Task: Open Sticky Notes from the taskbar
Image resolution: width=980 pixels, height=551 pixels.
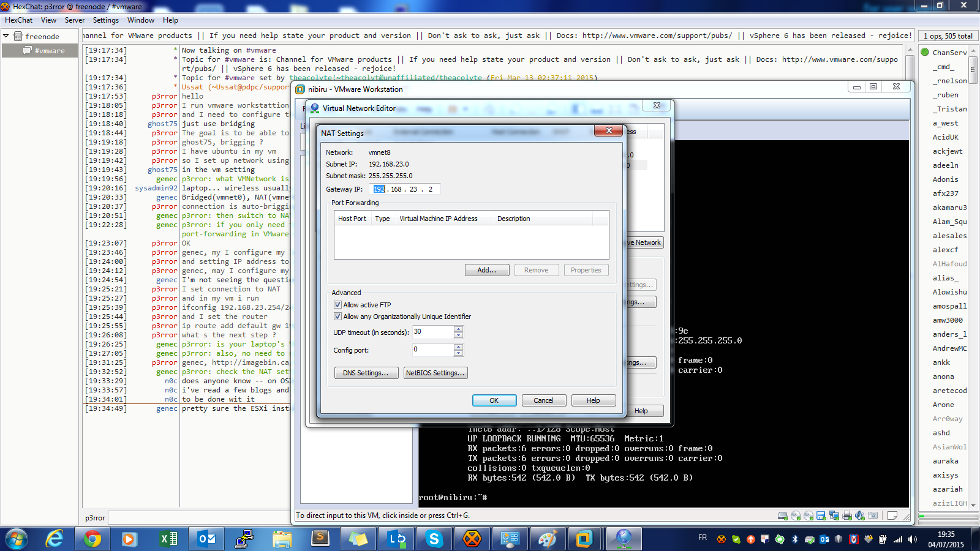Action: (x=358, y=539)
